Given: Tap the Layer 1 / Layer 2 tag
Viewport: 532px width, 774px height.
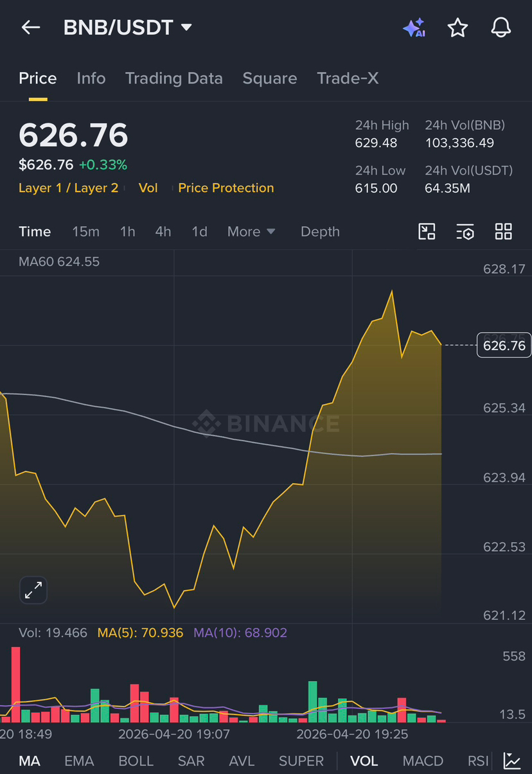Looking at the screenshot, I should point(69,188).
